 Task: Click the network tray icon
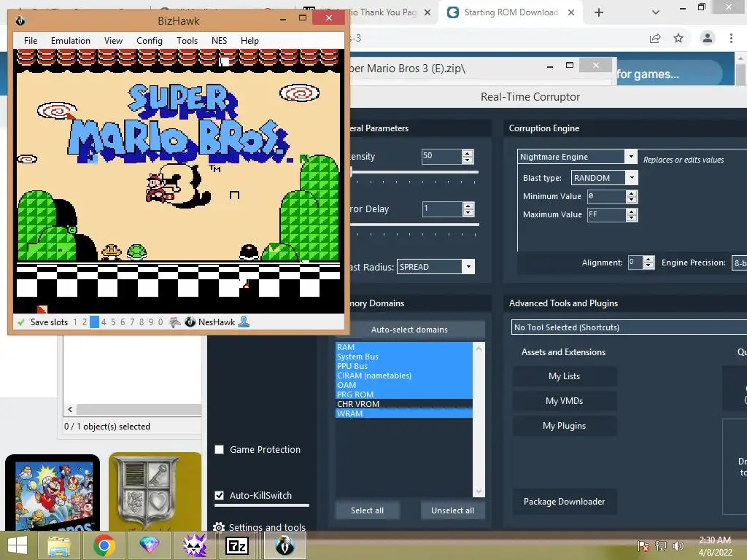661,545
